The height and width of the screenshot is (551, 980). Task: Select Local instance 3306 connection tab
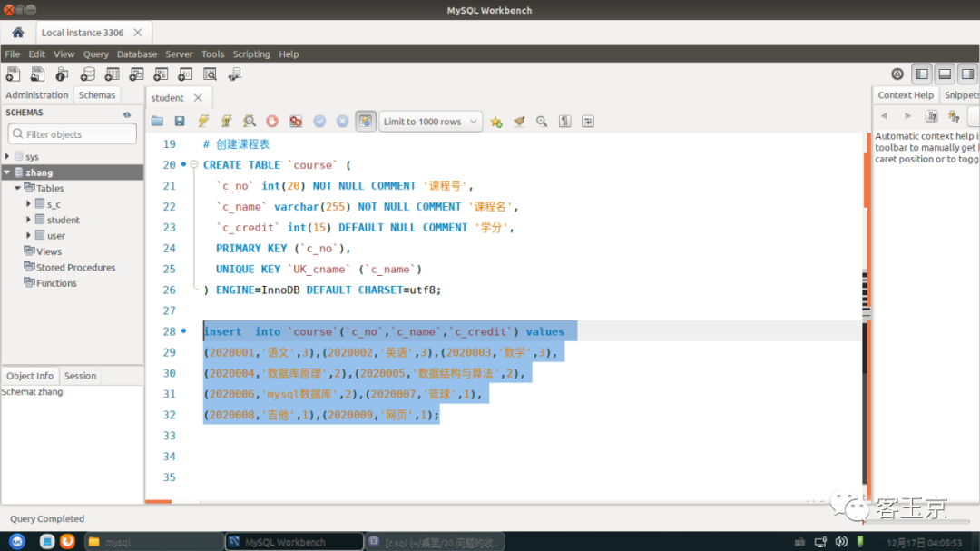(83, 33)
